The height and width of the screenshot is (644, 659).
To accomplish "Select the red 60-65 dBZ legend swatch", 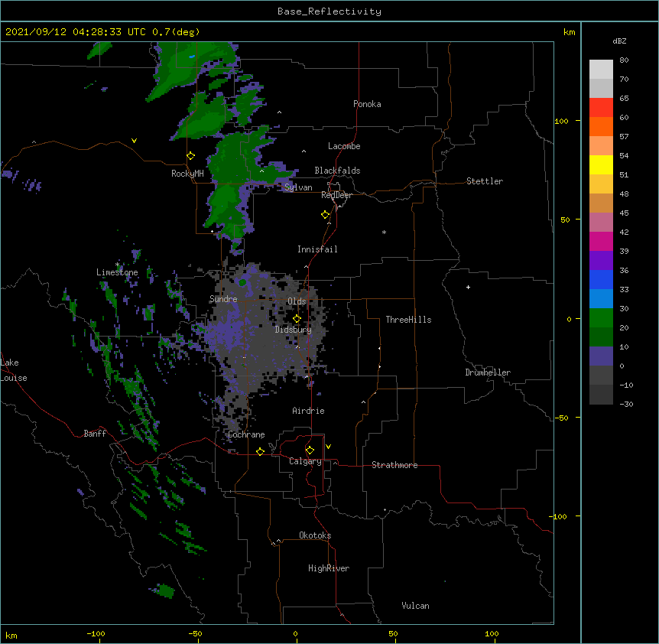I will click(x=601, y=108).
